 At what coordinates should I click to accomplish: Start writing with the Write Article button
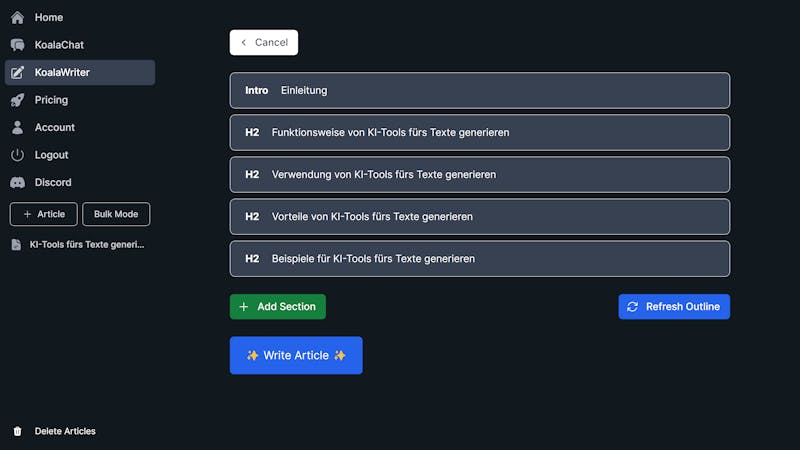(x=296, y=355)
